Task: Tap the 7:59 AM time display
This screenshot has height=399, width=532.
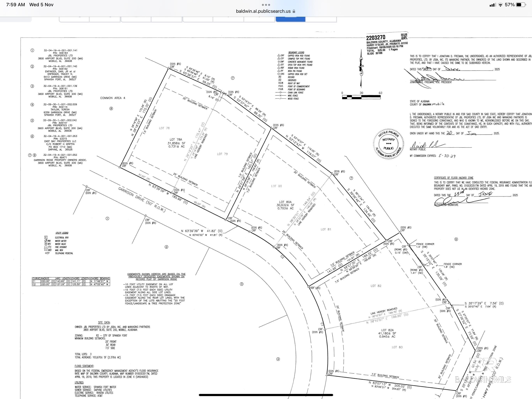Action: coord(15,4)
